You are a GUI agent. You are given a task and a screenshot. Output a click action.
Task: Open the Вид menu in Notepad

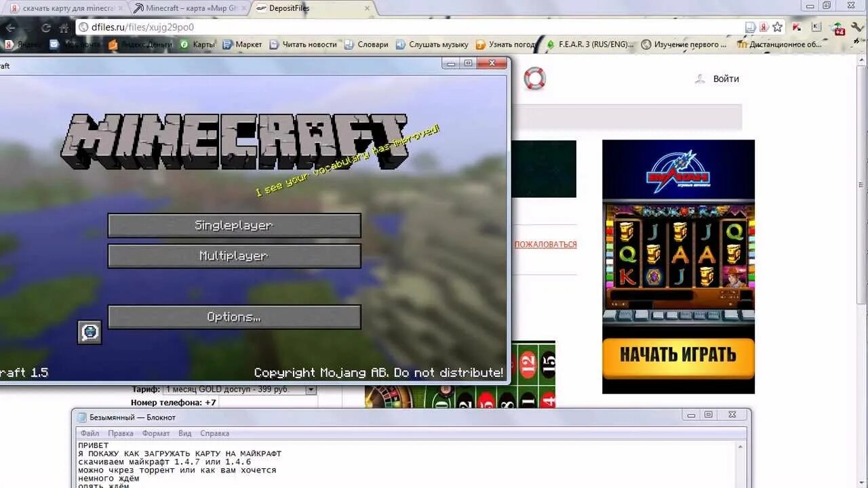coord(185,433)
